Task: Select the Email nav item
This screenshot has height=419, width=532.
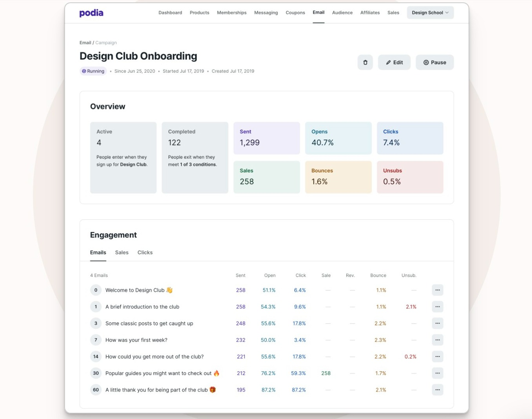Action: 318,13
